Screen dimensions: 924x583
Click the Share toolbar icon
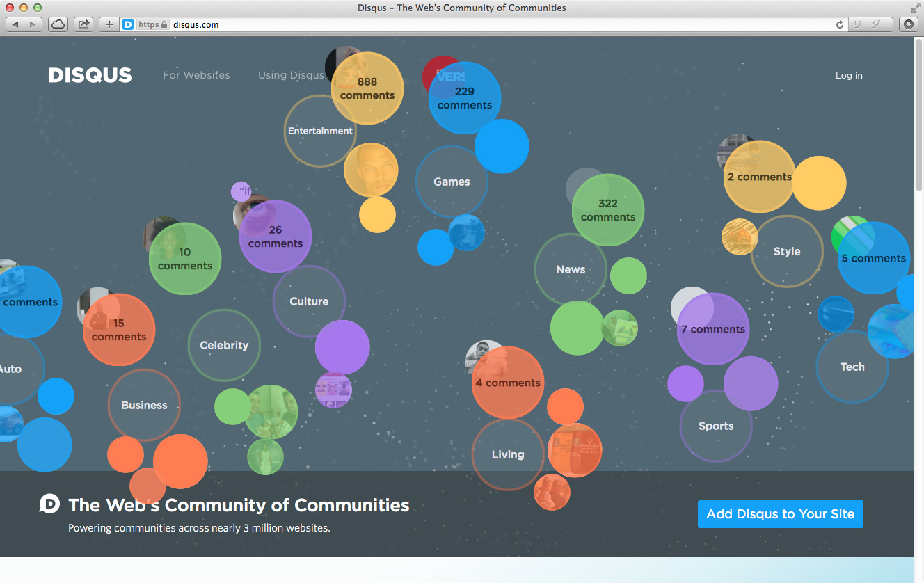coord(83,24)
